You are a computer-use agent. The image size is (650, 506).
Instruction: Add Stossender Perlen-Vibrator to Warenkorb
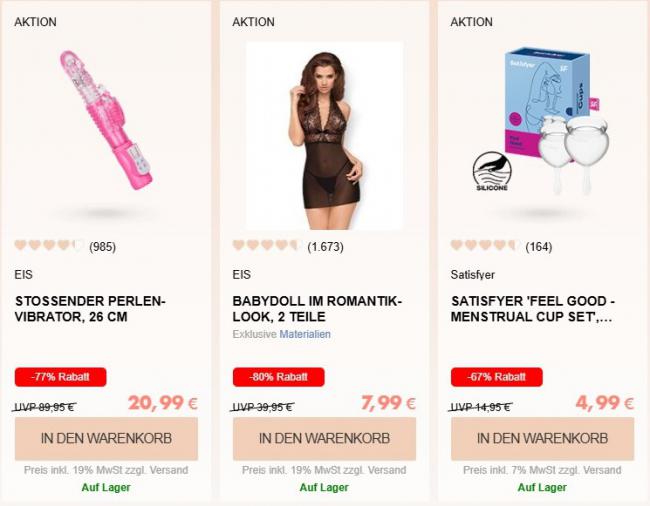tap(106, 438)
